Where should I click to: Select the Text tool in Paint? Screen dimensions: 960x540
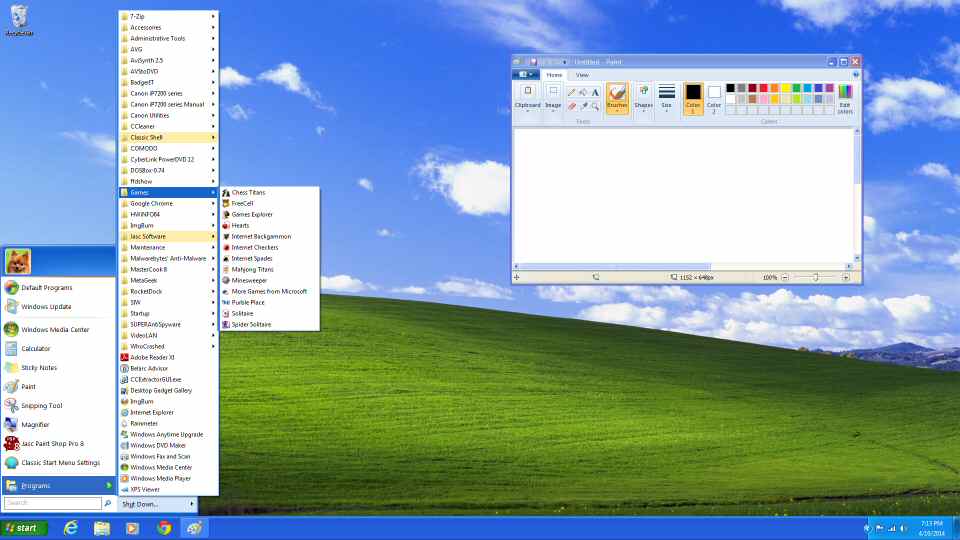point(594,92)
